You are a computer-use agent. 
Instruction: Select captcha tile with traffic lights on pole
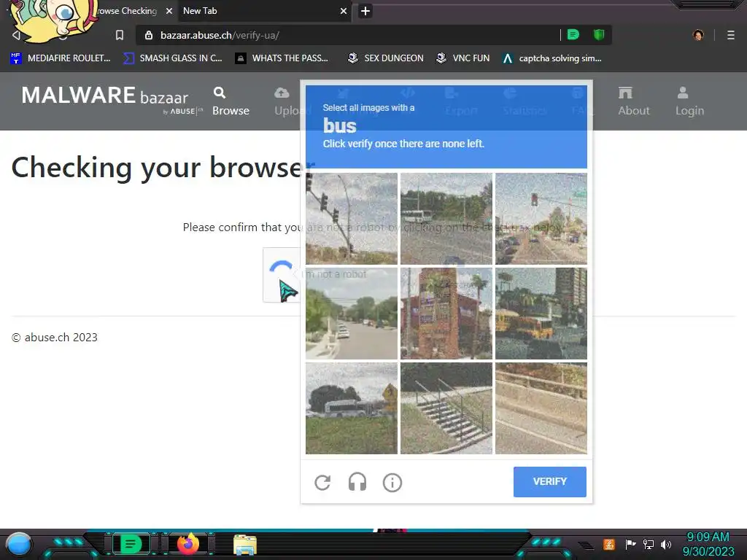tap(352, 219)
